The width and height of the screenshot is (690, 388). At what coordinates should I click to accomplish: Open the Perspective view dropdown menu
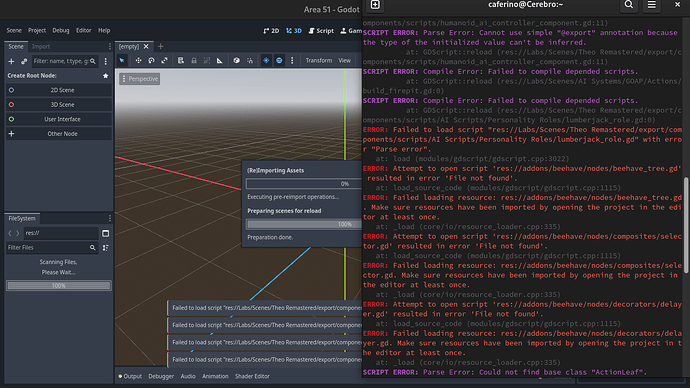139,79
